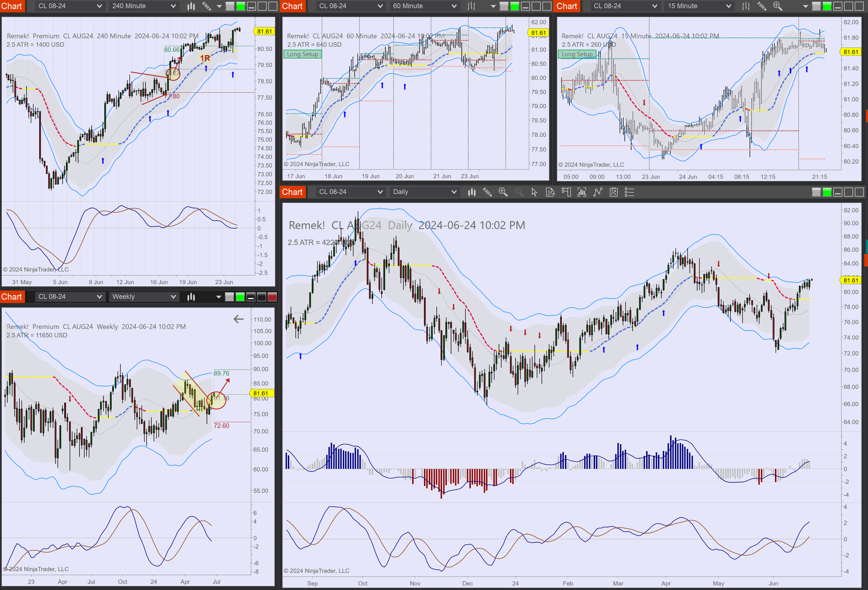Toggle the gray instrument link on the 15 Minute chart

click(x=817, y=6)
